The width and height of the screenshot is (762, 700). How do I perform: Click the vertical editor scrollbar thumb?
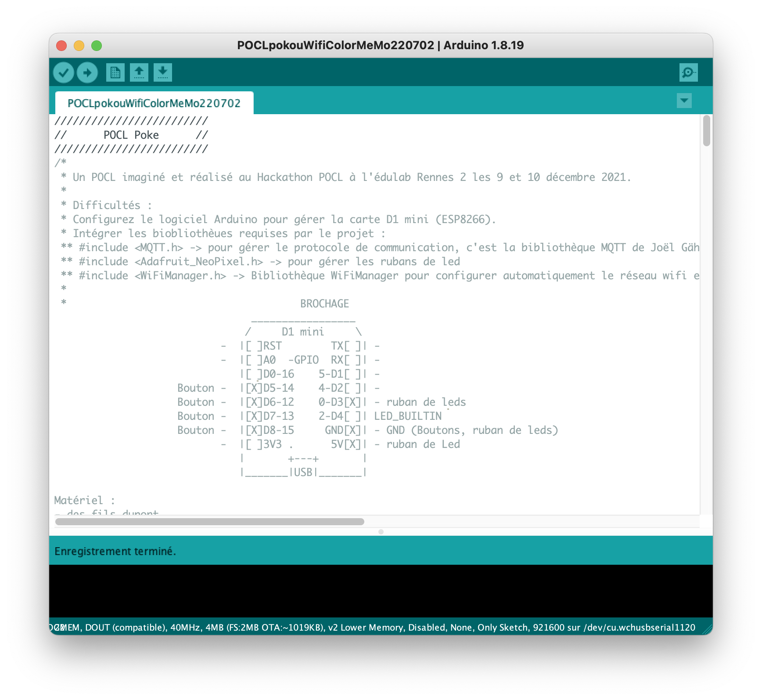[x=706, y=130]
